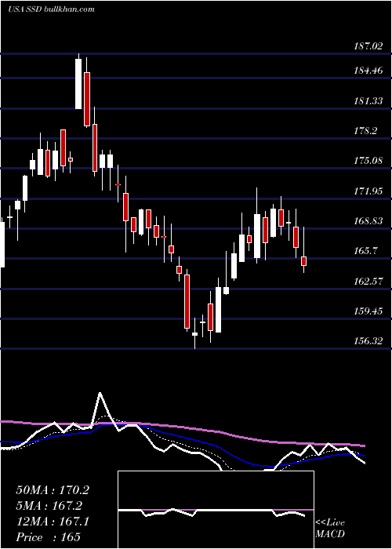Click the '50MA : 170.2' reading

[53, 490]
